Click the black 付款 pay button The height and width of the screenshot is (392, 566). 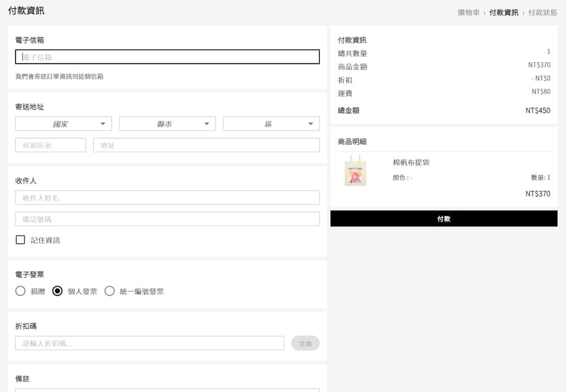(444, 218)
